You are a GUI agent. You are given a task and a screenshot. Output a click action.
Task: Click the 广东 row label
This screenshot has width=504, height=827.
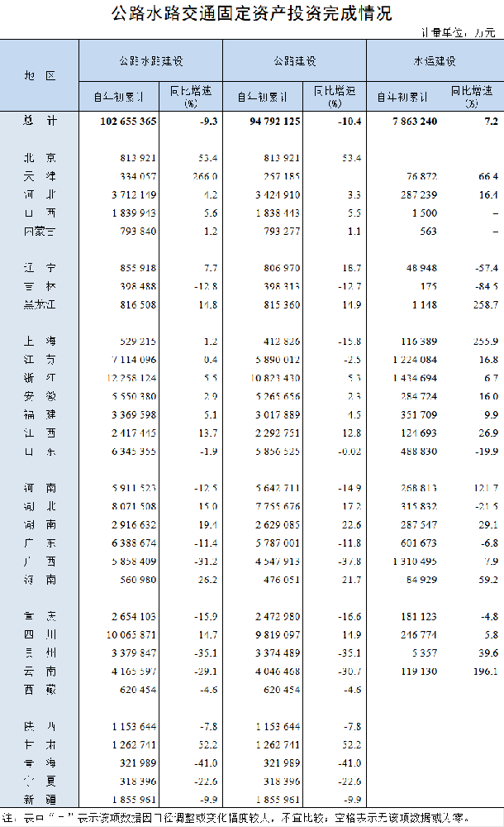[x=40, y=543]
